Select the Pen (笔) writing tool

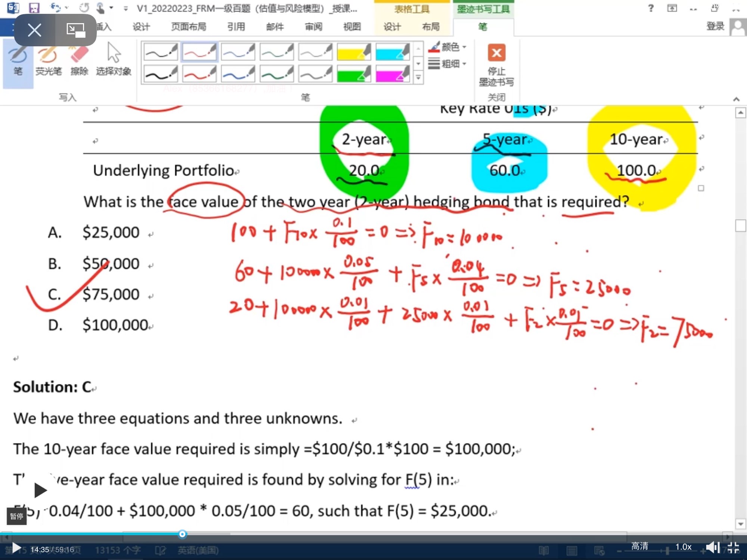pyautogui.click(x=18, y=60)
